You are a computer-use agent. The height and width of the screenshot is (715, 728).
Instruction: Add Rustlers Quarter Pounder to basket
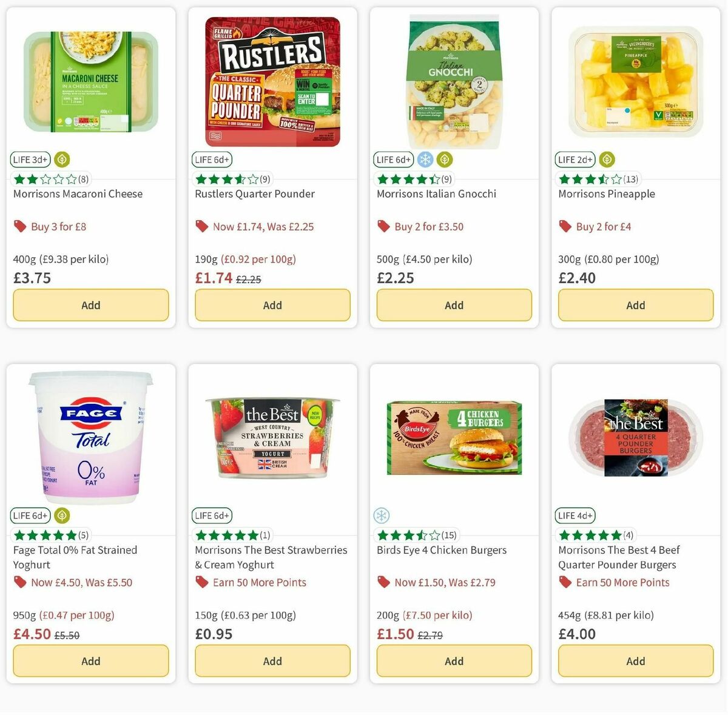pyautogui.click(x=272, y=305)
